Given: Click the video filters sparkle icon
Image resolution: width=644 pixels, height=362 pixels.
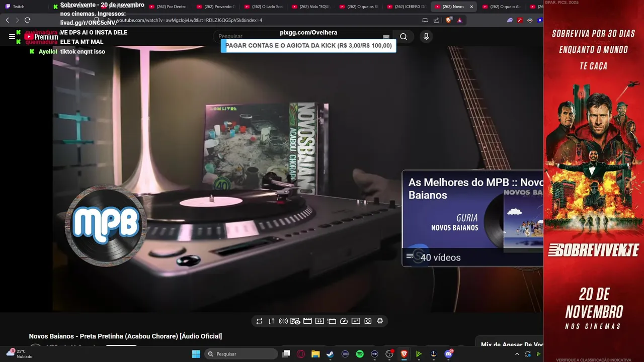Looking at the screenshot, I should (x=356, y=321).
